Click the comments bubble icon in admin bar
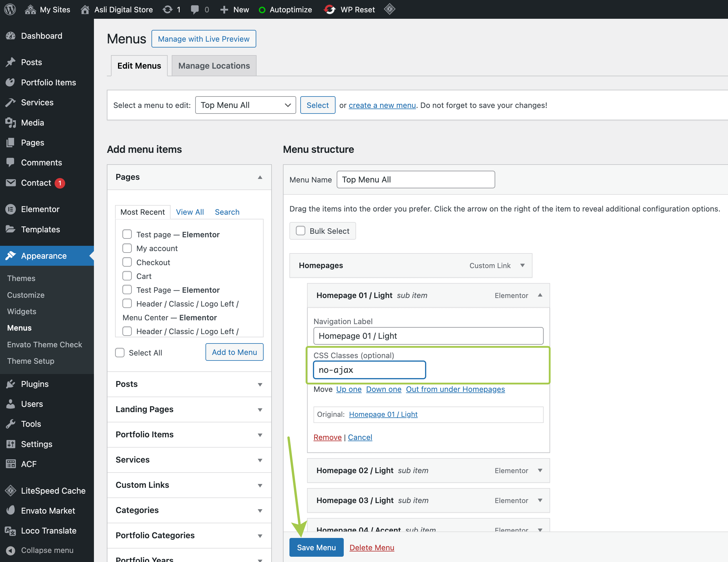The height and width of the screenshot is (562, 728). [x=195, y=9]
